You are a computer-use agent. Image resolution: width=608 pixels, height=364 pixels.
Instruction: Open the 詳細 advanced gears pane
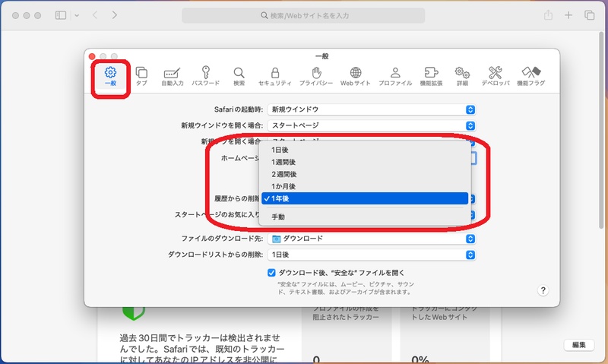(462, 76)
